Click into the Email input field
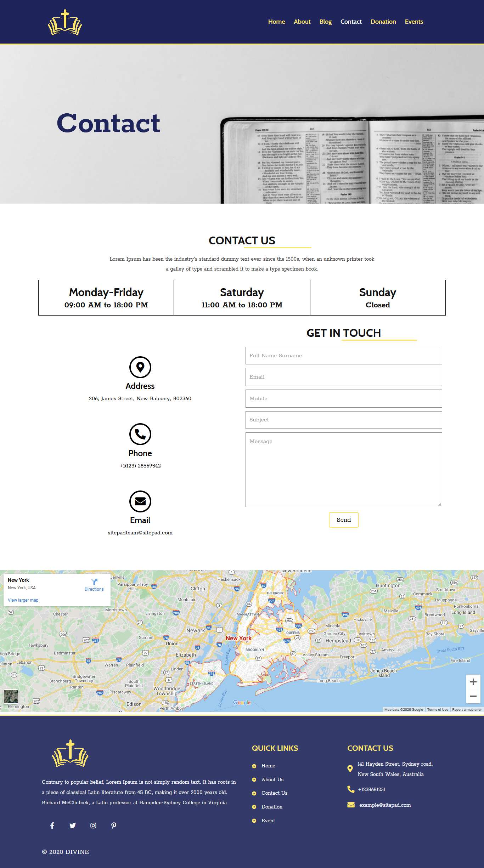The height and width of the screenshot is (868, 484). pyautogui.click(x=344, y=377)
